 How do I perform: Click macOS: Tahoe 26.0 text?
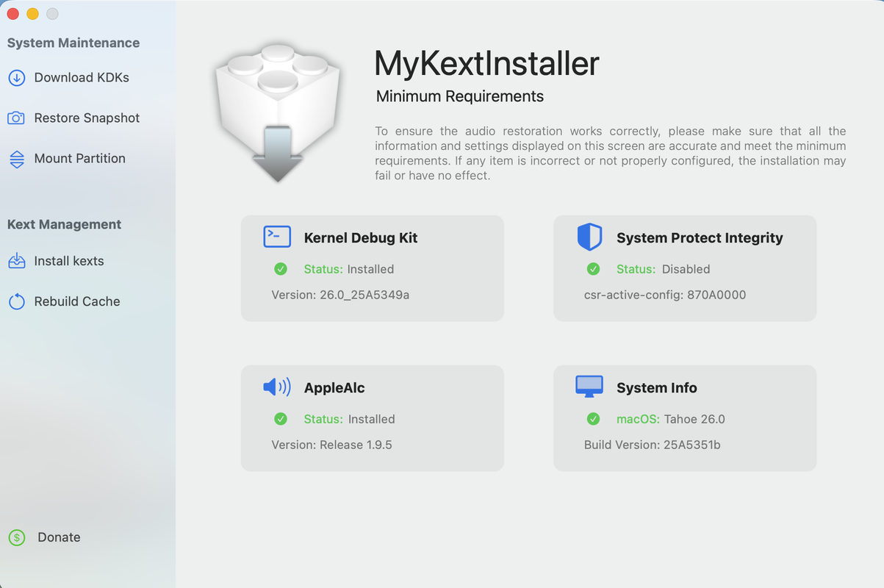coord(671,419)
